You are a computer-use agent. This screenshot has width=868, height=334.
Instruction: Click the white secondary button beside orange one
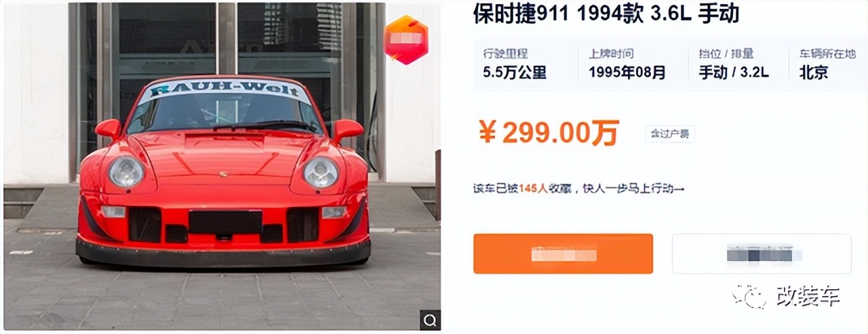pyautogui.click(x=762, y=254)
